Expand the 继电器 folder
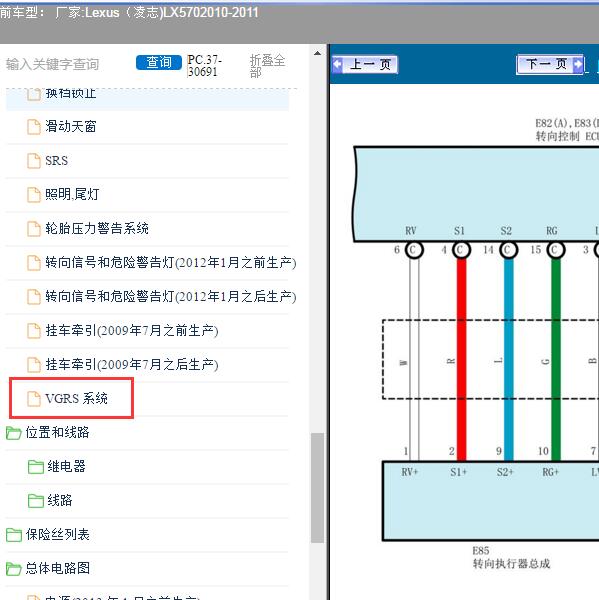The height and width of the screenshot is (600, 599). (36, 467)
